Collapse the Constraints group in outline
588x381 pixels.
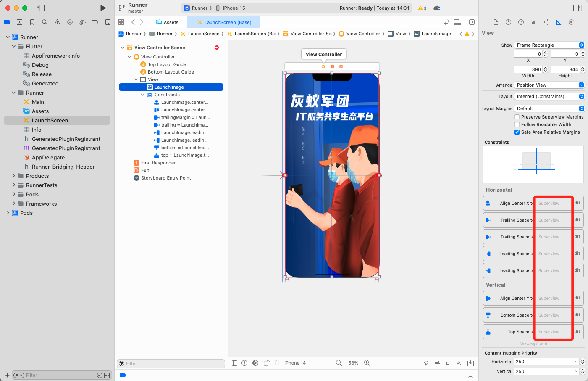pyautogui.click(x=143, y=95)
